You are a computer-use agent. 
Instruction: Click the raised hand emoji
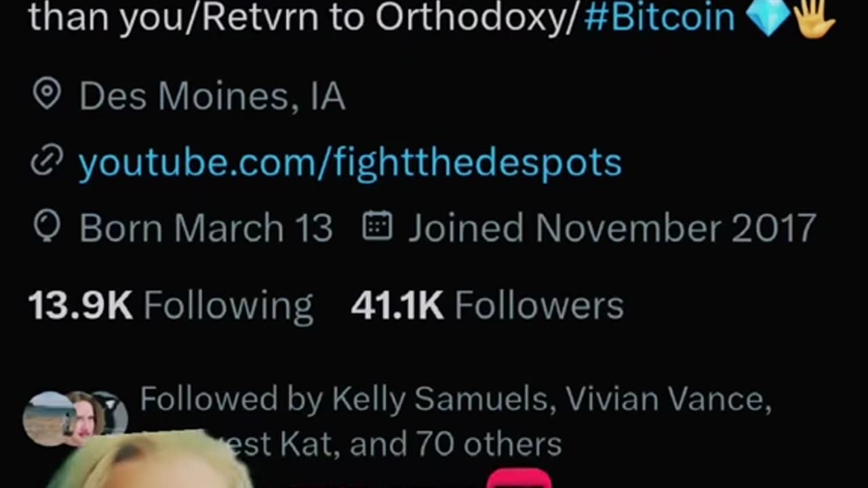coord(814,18)
